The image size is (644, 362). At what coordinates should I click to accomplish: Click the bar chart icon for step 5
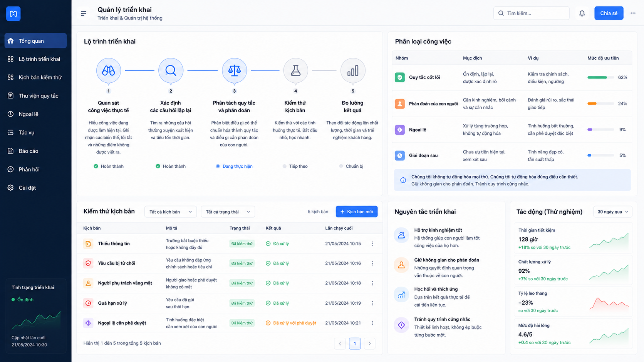[x=353, y=71]
